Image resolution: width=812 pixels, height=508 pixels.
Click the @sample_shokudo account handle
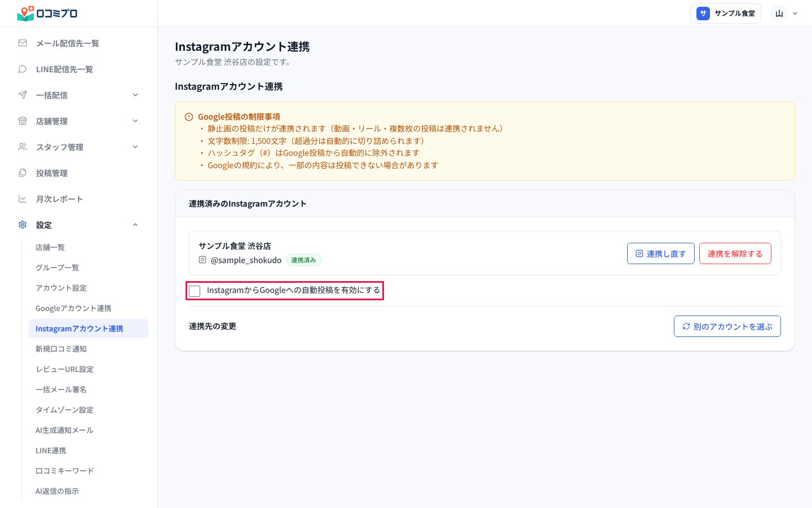[246, 260]
